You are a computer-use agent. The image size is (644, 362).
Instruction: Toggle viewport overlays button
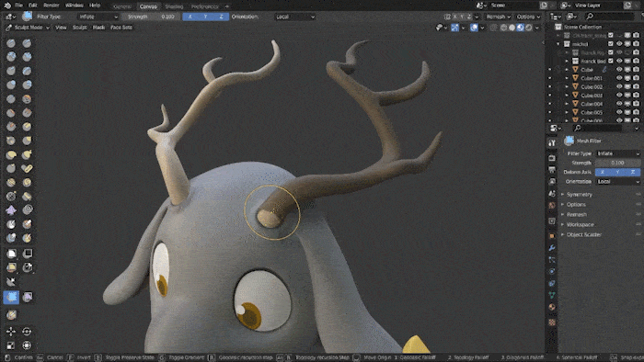coord(474,28)
